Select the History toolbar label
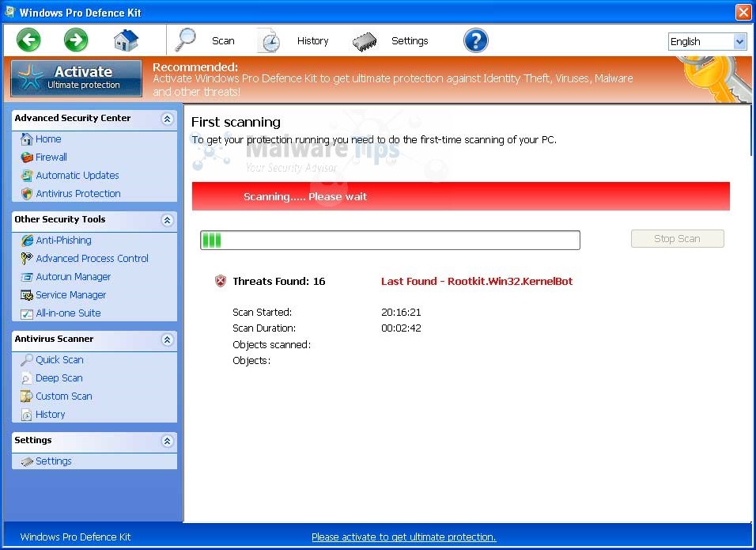 312,41
